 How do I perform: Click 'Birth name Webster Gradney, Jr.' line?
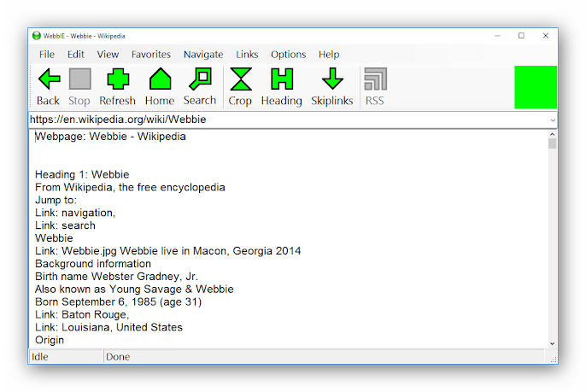point(116,276)
